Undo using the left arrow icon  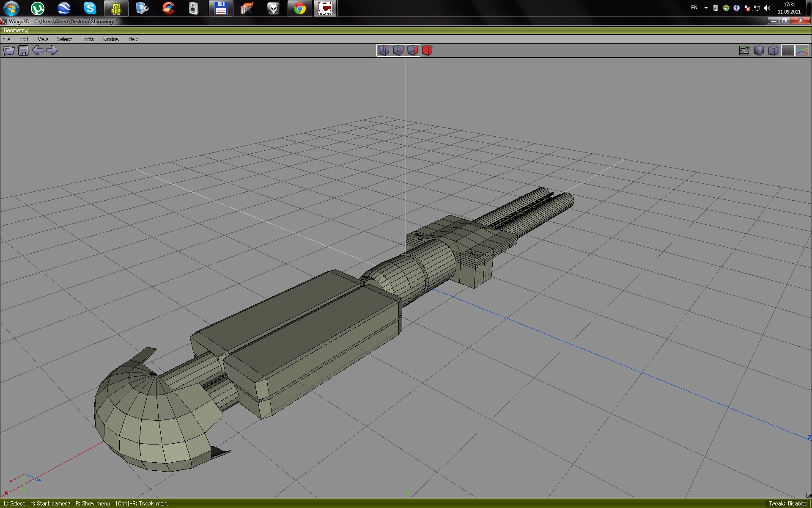(38, 51)
